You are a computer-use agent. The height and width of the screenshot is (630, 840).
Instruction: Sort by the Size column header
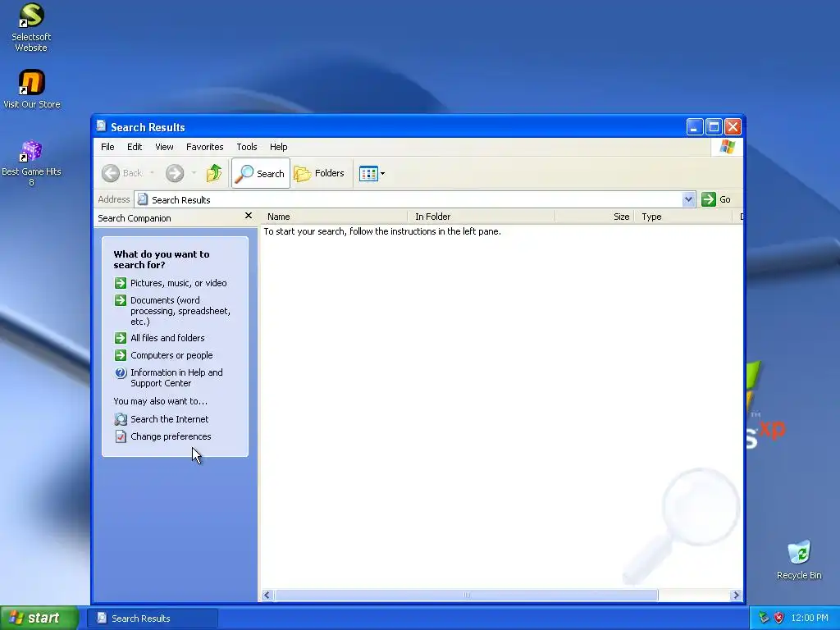click(x=594, y=217)
